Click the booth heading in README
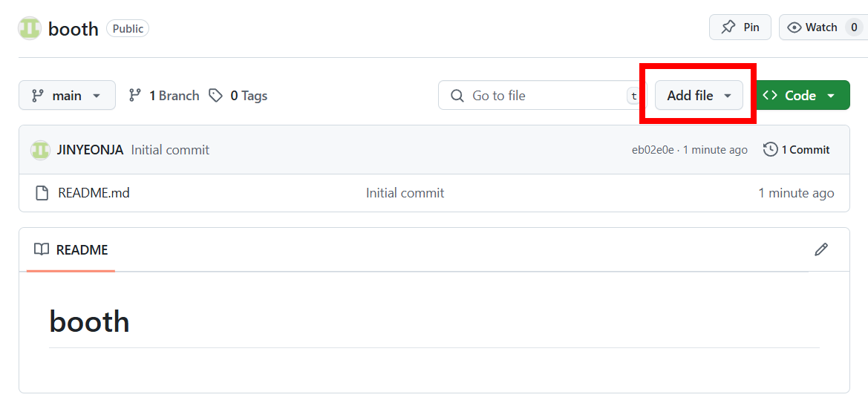 (90, 321)
